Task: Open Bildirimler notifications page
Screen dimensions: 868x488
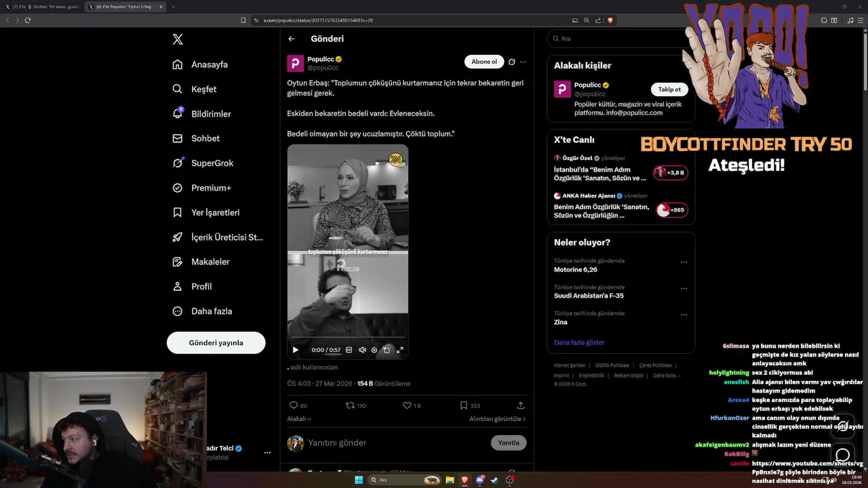Action: (201, 114)
